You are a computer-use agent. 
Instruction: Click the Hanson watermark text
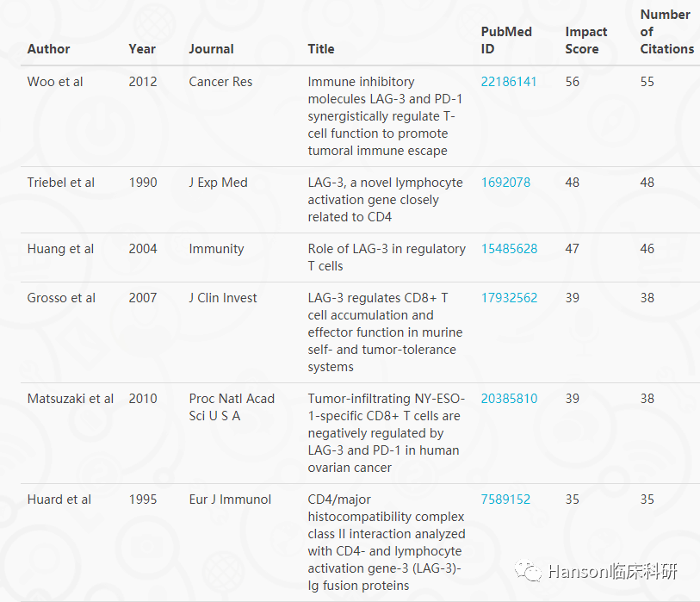click(x=612, y=571)
